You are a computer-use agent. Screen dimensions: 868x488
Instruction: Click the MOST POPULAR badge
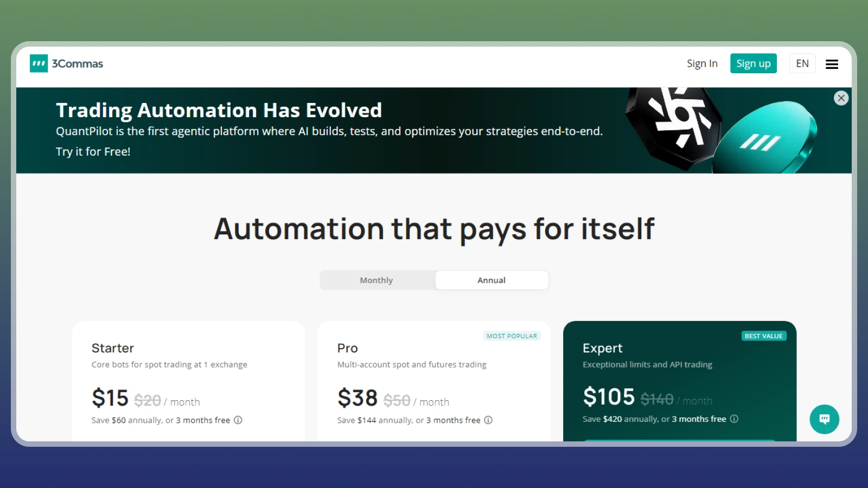coord(512,336)
